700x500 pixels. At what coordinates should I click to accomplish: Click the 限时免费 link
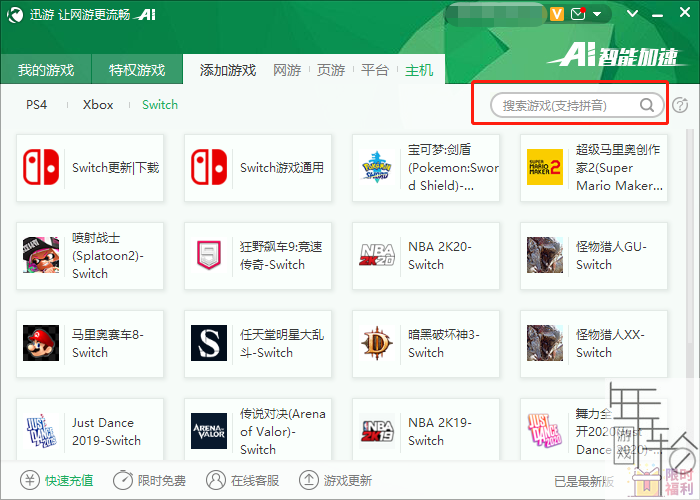[x=162, y=481]
